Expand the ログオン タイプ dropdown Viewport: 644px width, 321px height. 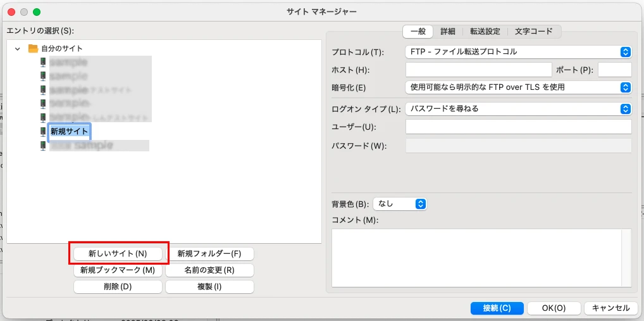(517, 109)
